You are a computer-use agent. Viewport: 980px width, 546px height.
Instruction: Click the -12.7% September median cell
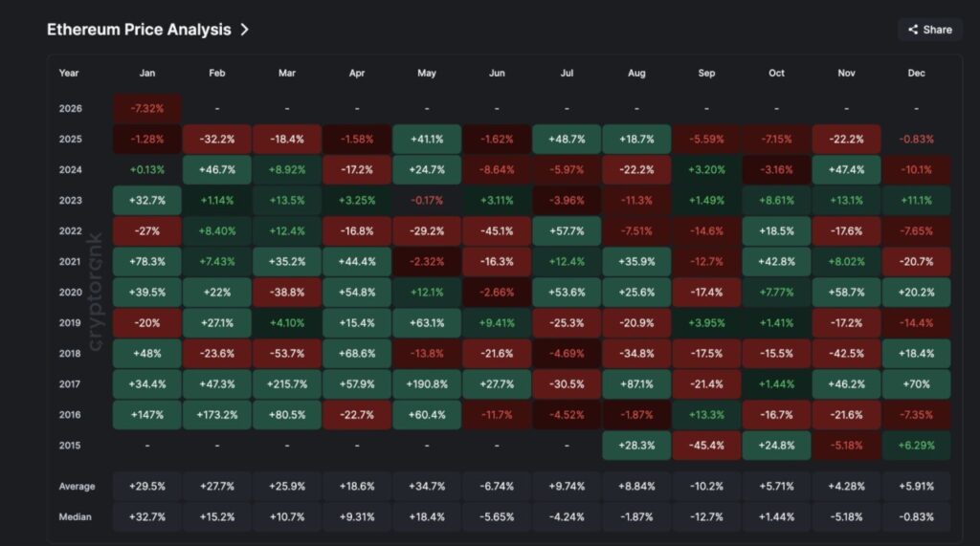click(x=706, y=516)
